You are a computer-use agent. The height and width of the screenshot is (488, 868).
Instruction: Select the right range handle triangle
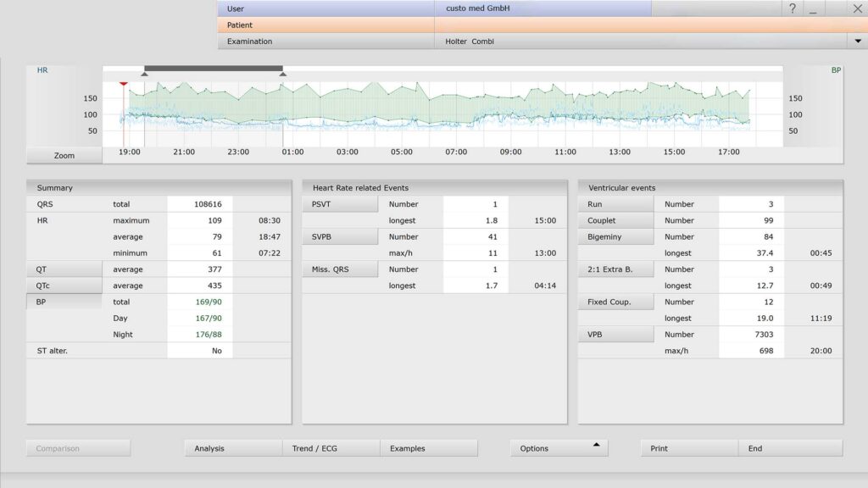283,74
